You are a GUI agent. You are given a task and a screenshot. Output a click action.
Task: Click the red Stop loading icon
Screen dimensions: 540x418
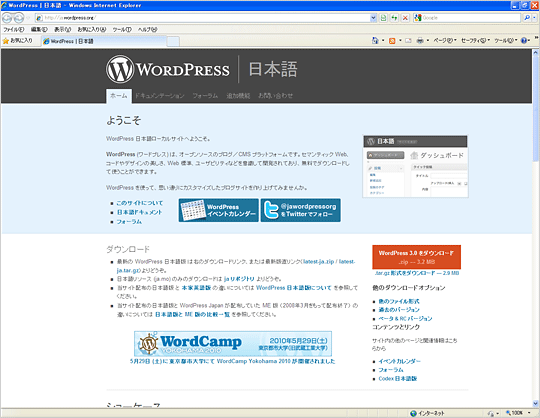[x=405, y=18]
